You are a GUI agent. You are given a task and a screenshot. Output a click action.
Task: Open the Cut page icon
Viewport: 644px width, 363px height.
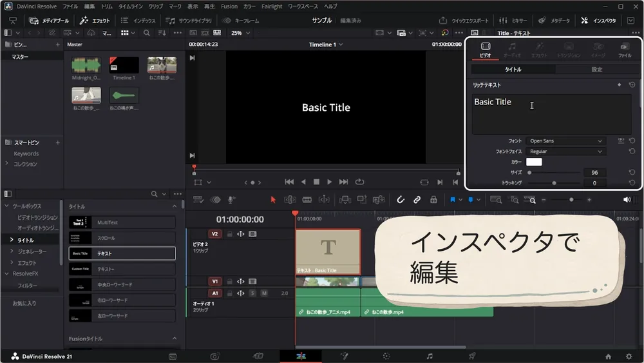click(258, 356)
